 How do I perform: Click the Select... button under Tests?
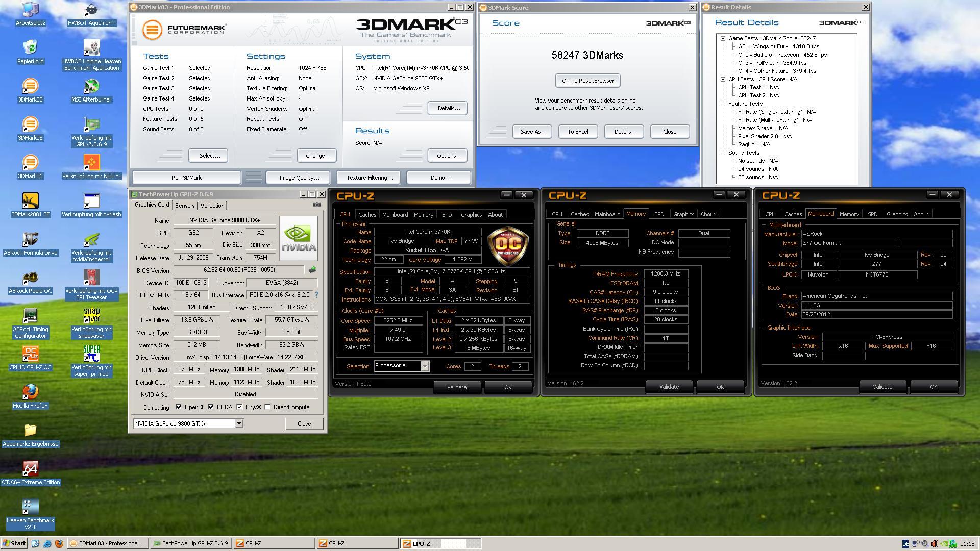coord(209,156)
